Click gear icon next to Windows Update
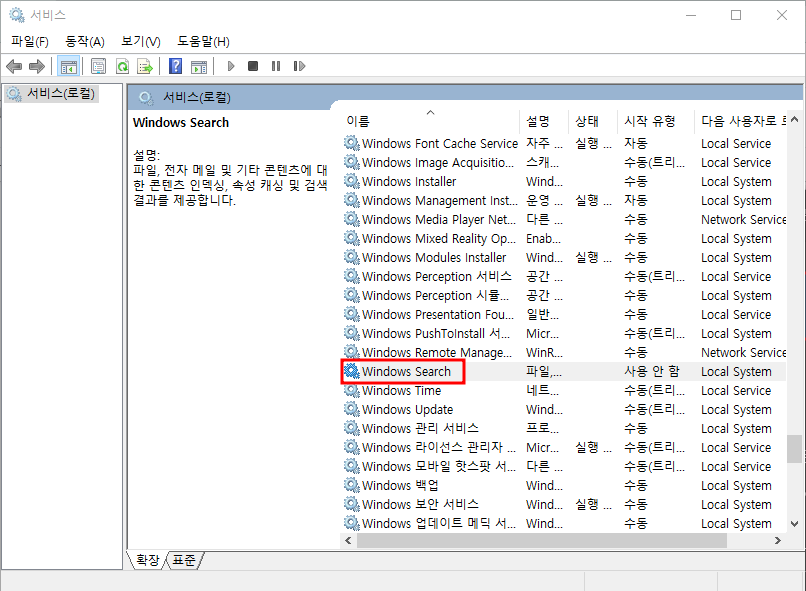806x591 pixels. (352, 409)
